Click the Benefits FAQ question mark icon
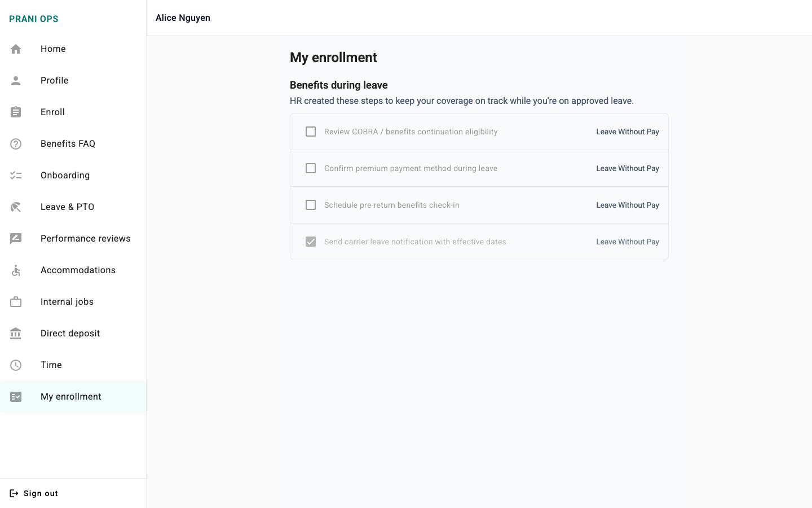This screenshot has width=812, height=508. [16, 144]
